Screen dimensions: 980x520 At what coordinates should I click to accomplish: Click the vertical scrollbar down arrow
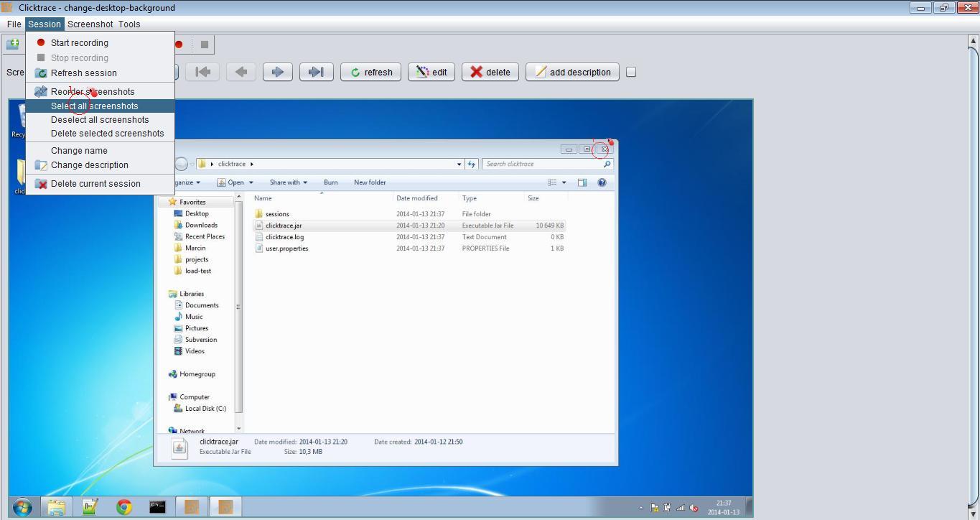(974, 514)
